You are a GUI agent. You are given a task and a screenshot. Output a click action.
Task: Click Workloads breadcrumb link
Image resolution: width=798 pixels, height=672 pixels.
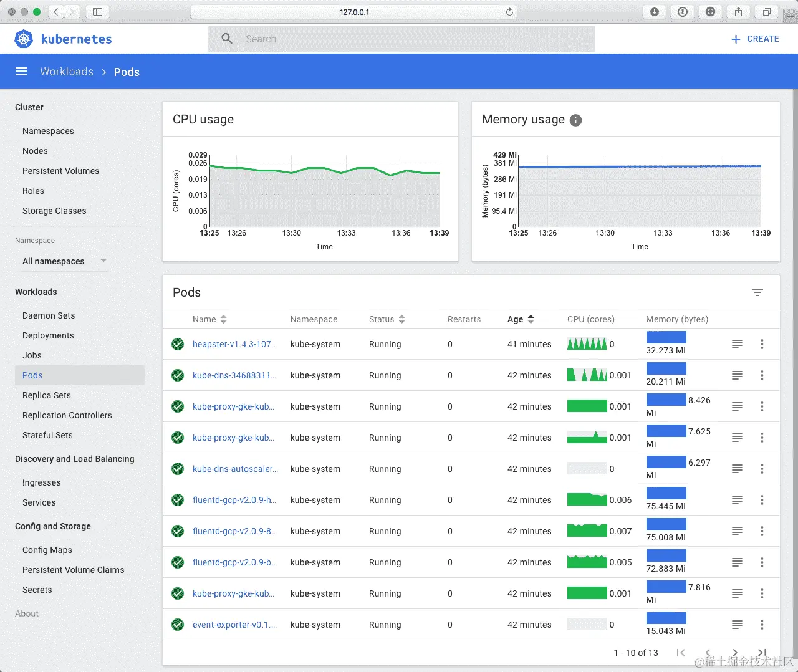coord(67,72)
